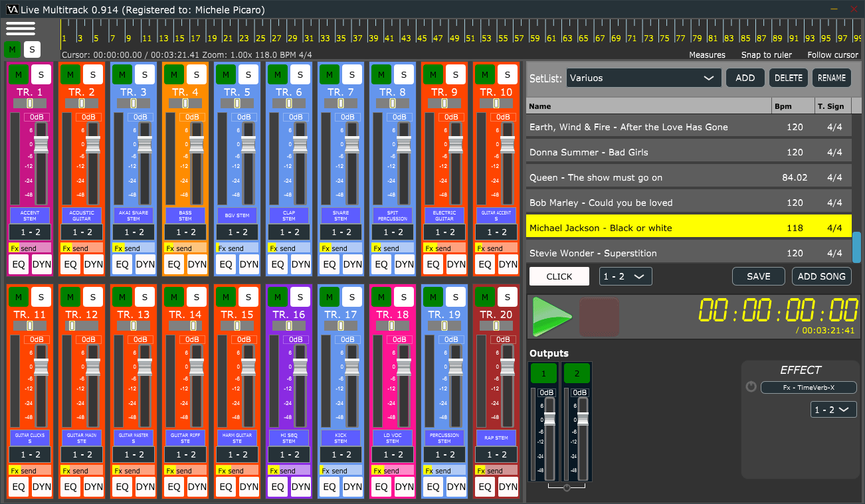Click the DELETE setlist button
The height and width of the screenshot is (504, 865).
point(789,78)
